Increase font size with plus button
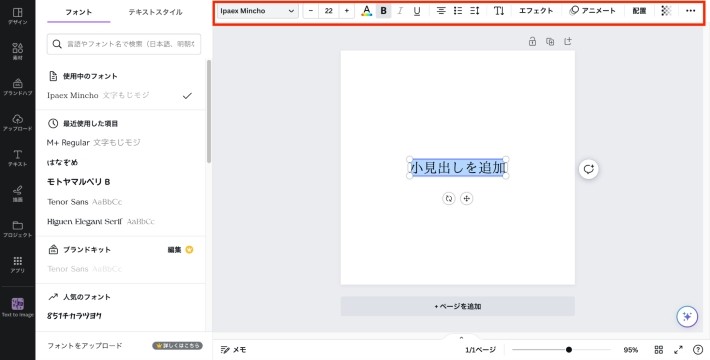Image resolution: width=710 pixels, height=360 pixels. pos(347,11)
